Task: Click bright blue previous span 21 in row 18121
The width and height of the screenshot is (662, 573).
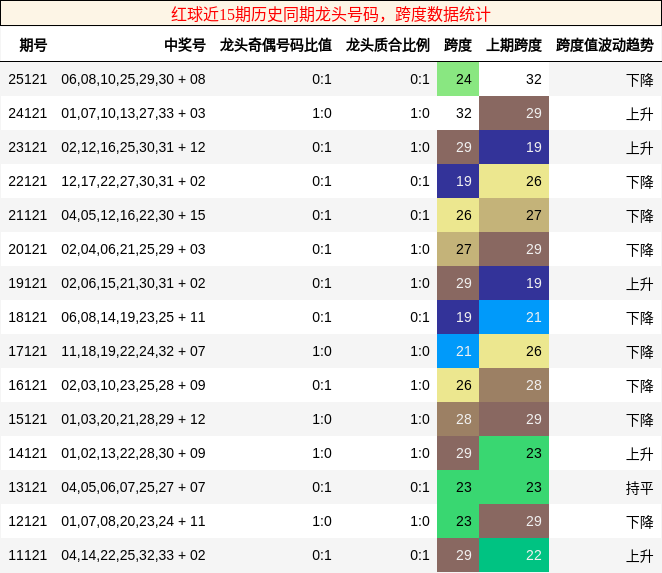Action: [x=514, y=317]
